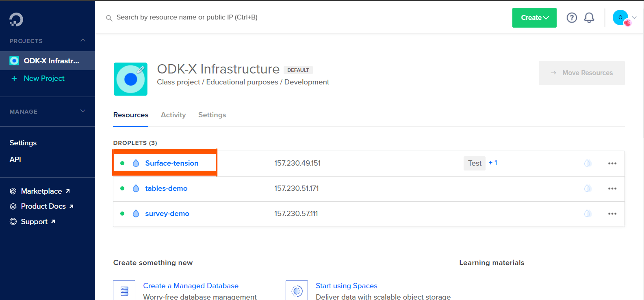Expand the account menu chevron
Image resolution: width=644 pixels, height=300 pixels.
click(634, 17)
